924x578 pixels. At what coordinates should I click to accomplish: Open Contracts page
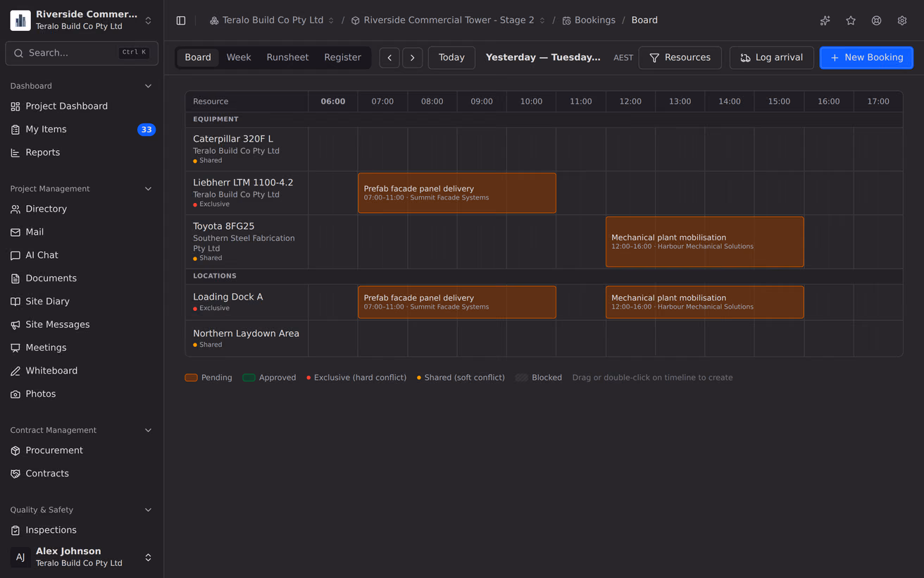tap(82, 474)
